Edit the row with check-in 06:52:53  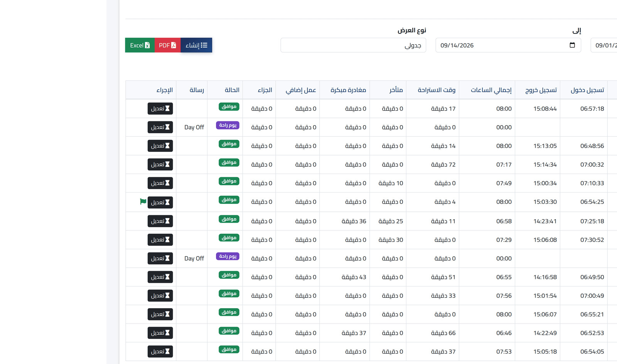[160, 333]
